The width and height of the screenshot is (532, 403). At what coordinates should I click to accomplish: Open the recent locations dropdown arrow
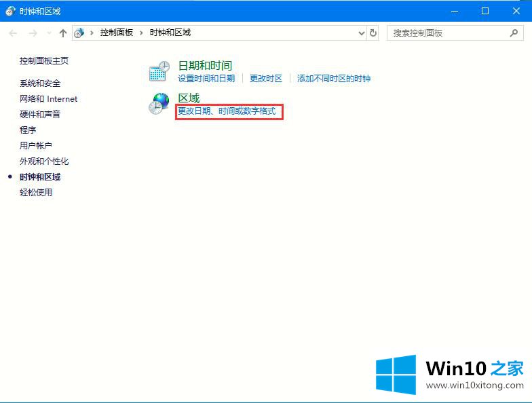coord(48,33)
